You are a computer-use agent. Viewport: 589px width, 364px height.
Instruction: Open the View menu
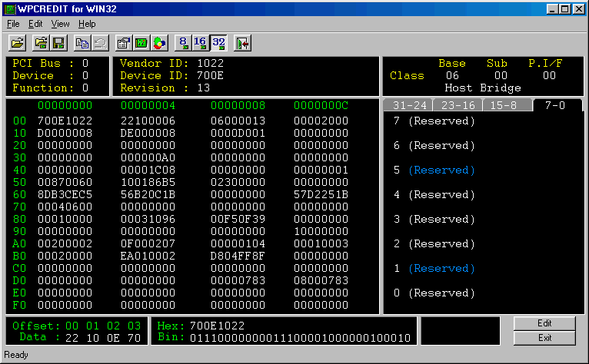[x=60, y=24]
